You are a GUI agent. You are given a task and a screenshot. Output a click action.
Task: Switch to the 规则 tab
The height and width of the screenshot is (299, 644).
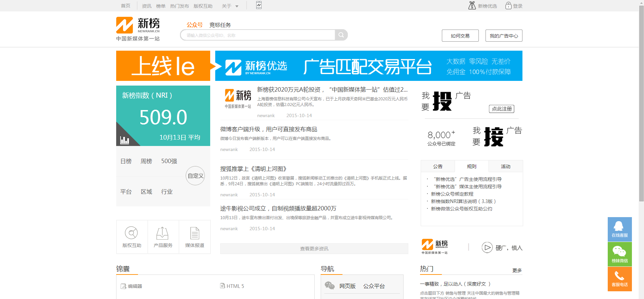[x=472, y=166]
